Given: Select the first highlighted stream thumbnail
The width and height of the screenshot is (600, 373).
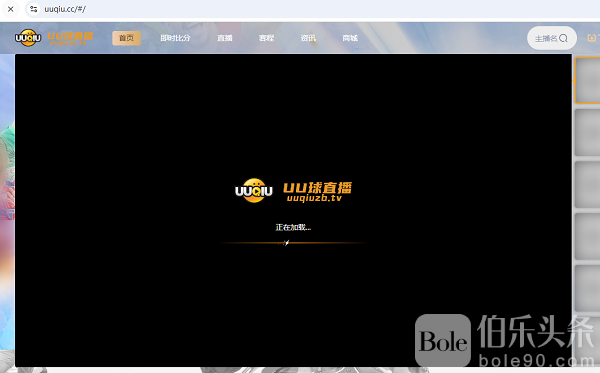Looking at the screenshot, I should point(588,80).
